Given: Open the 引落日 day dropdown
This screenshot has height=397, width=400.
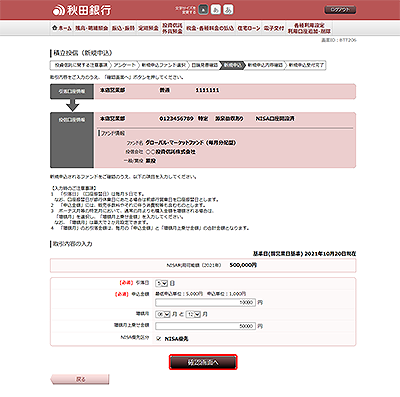Looking at the screenshot, I should click(x=162, y=283).
